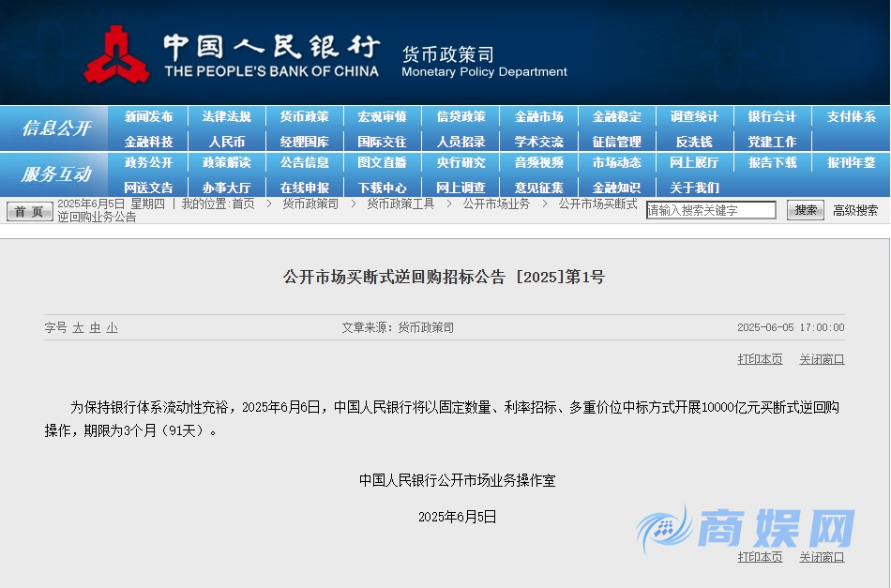Set font size to 大 (large)
The width and height of the screenshot is (891, 588).
[x=79, y=328]
